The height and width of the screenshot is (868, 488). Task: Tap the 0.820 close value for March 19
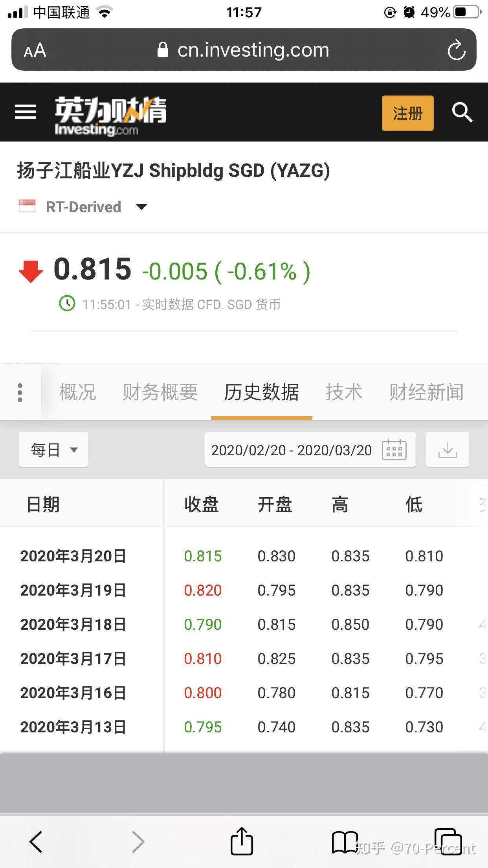tap(203, 590)
